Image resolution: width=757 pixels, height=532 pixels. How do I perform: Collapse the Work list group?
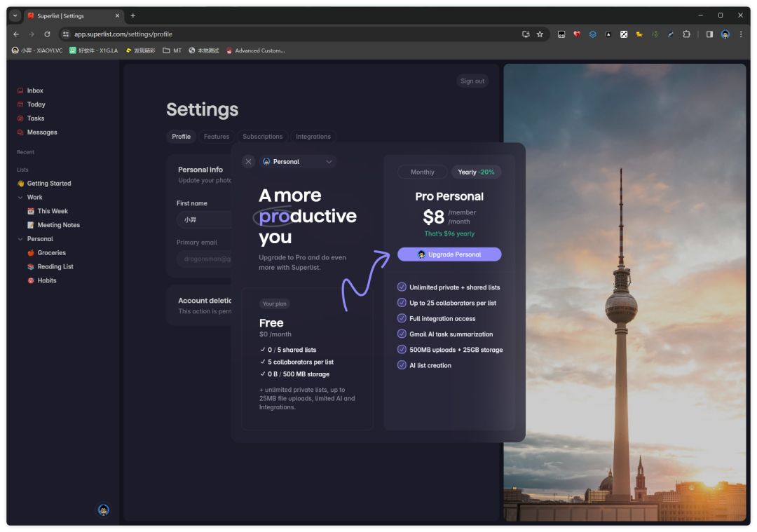tap(20, 198)
